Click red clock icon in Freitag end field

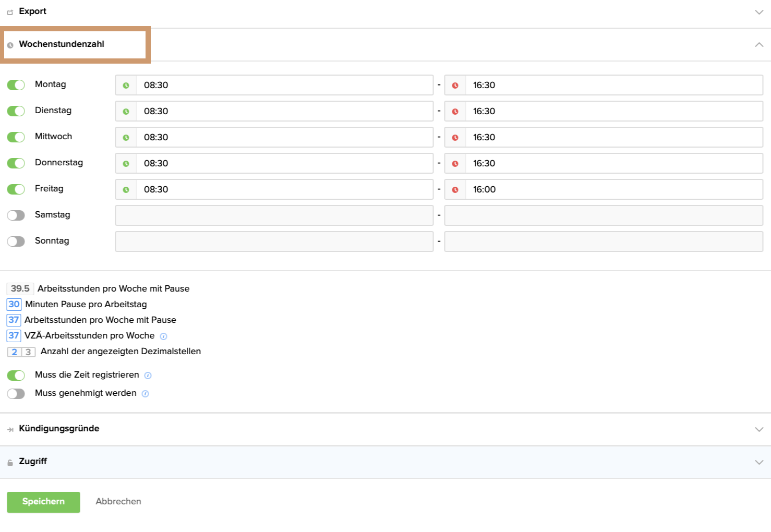click(x=455, y=190)
